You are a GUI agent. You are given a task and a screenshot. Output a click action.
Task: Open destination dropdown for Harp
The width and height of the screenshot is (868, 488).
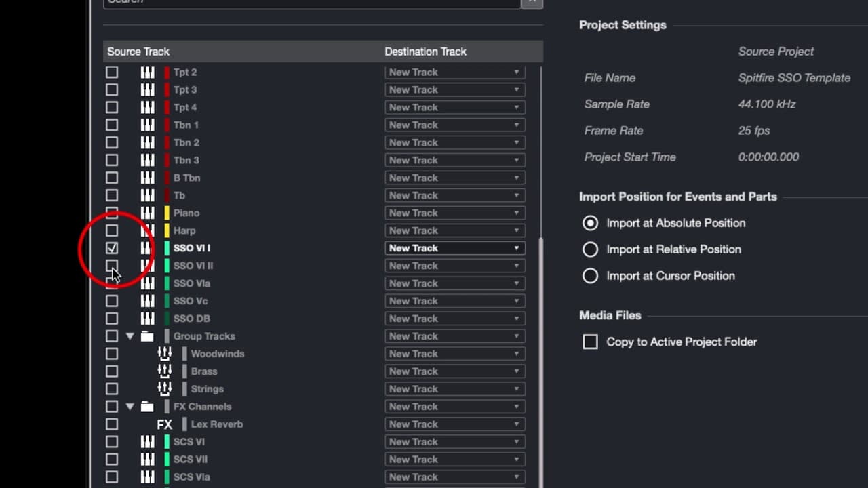pyautogui.click(x=455, y=230)
